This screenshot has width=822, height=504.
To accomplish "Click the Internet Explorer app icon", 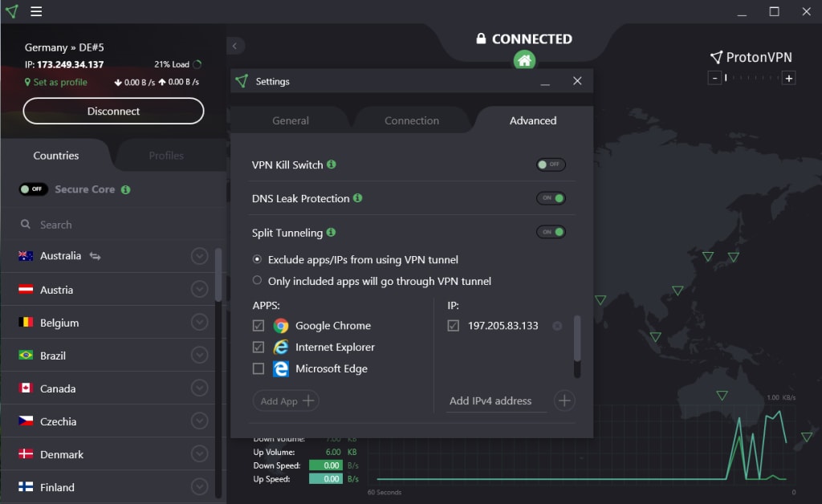I will click(x=281, y=348).
